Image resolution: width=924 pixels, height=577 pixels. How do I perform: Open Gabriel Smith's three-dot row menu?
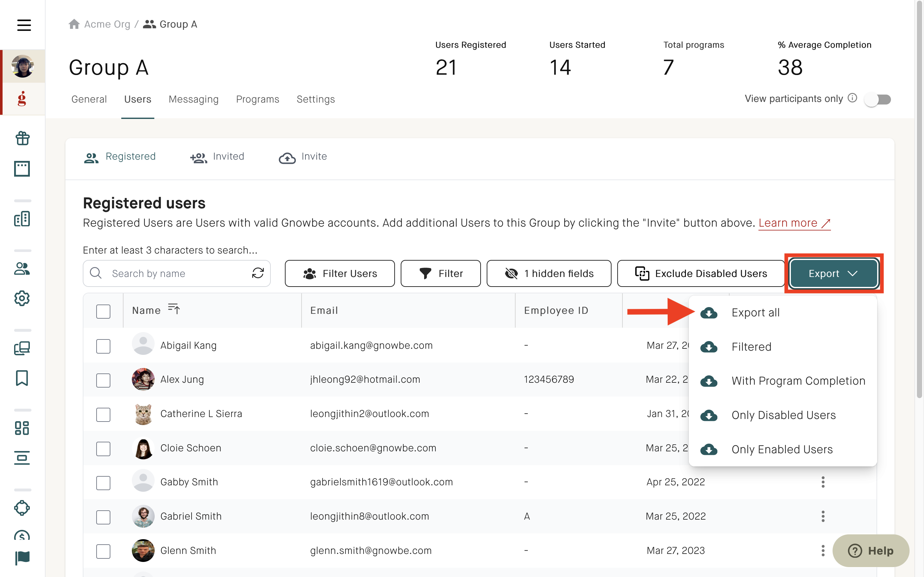823,516
